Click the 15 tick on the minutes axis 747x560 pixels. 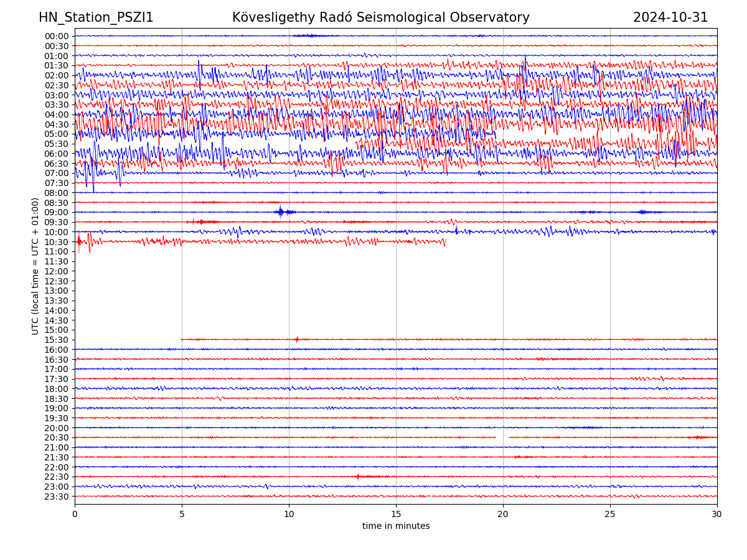[x=396, y=514]
